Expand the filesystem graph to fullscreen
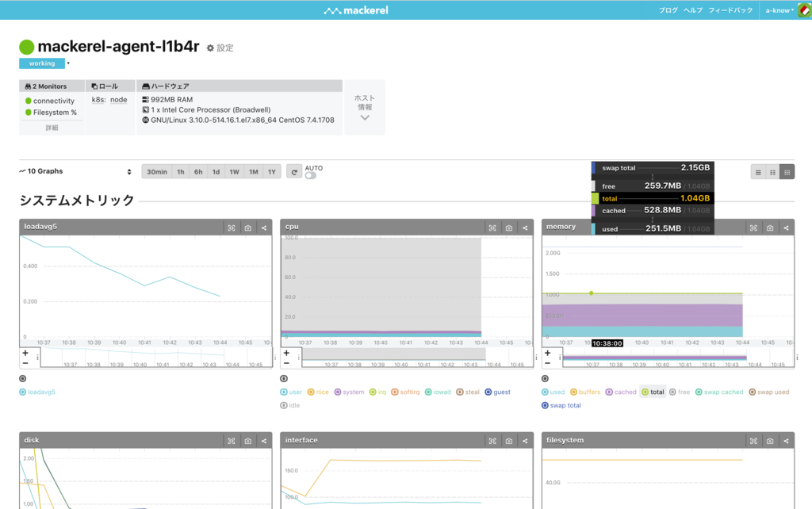This screenshot has width=812, height=509. point(753,441)
